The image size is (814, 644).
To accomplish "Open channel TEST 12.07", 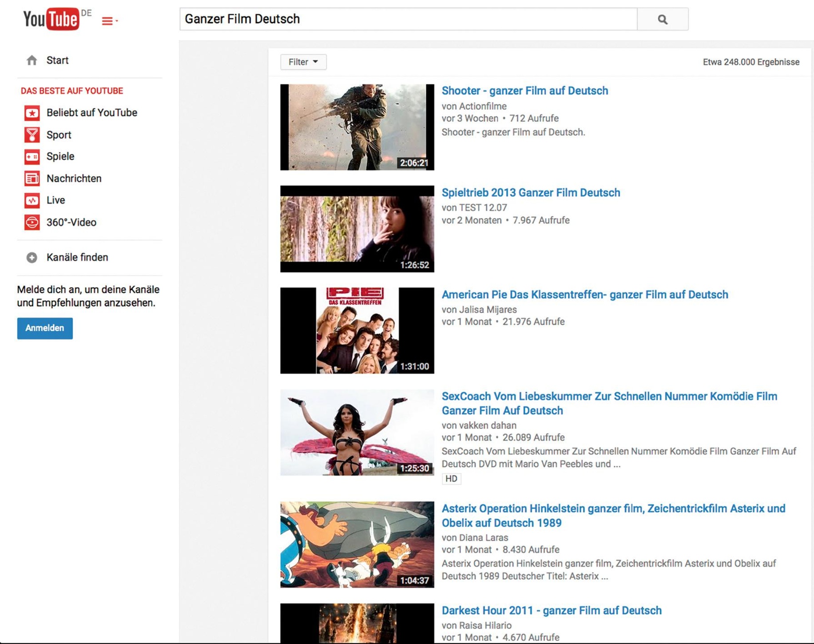I will pyautogui.click(x=483, y=207).
